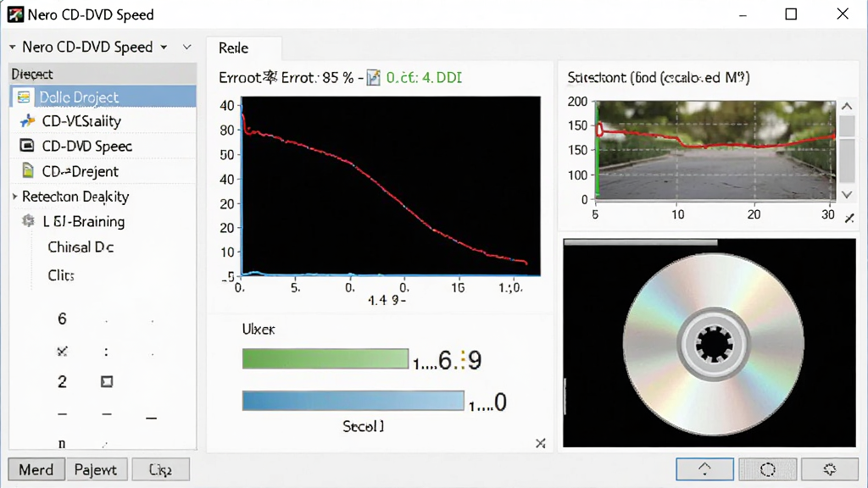
Task: Click the green "0.ćt: 4. DDI" text
Action: [x=424, y=77]
